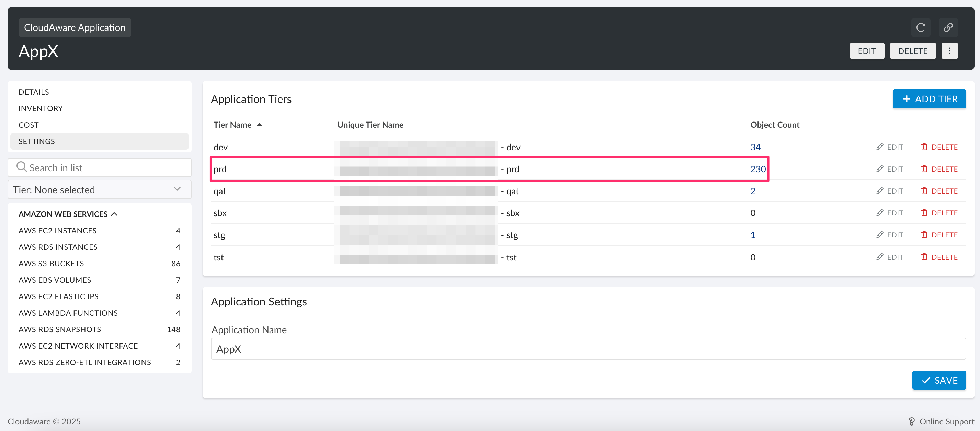Click the edit pencil on the prd tier
980x431 pixels.
[x=880, y=169]
